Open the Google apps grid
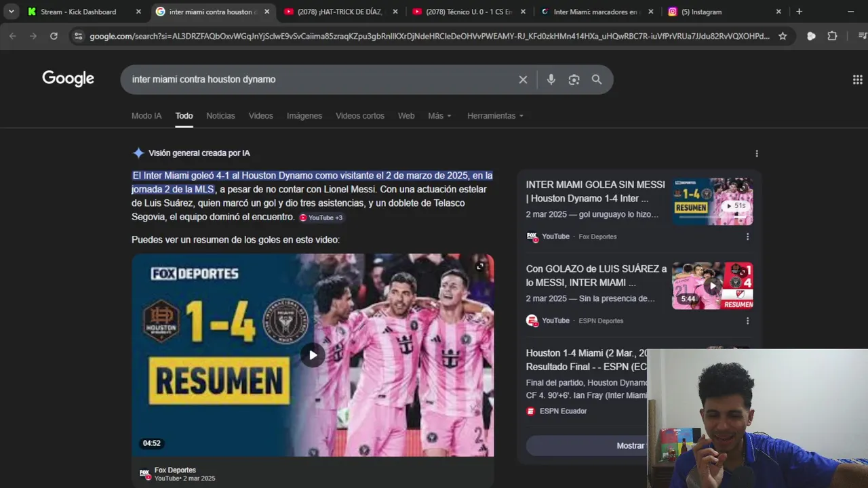Viewport: 868px width, 488px height. [857, 79]
